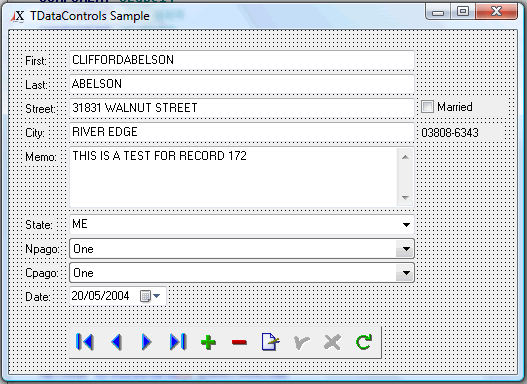Delete record using red minus icon

239,342
